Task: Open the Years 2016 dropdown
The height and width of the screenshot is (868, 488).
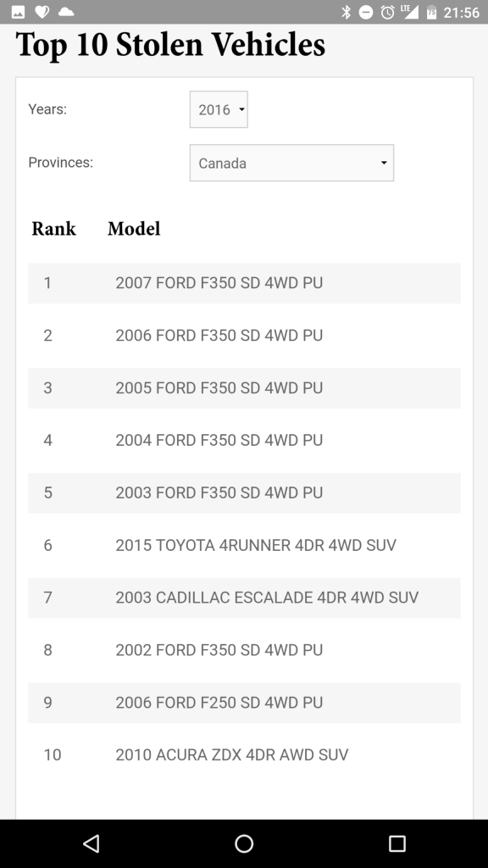Action: [x=219, y=109]
